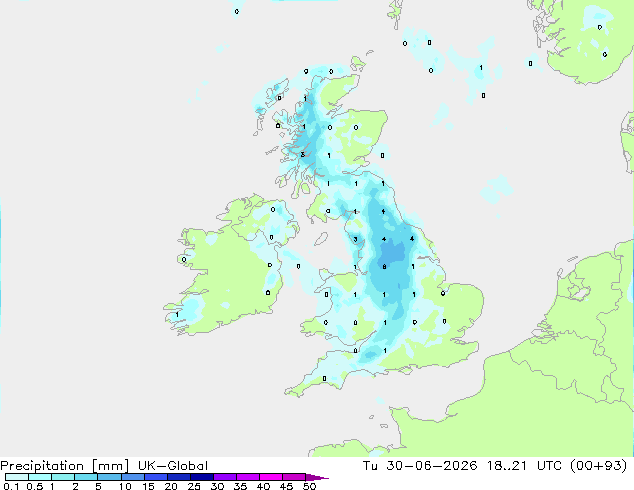
Task: Click the 20–25 mm legend swatch
Action: [178, 477]
